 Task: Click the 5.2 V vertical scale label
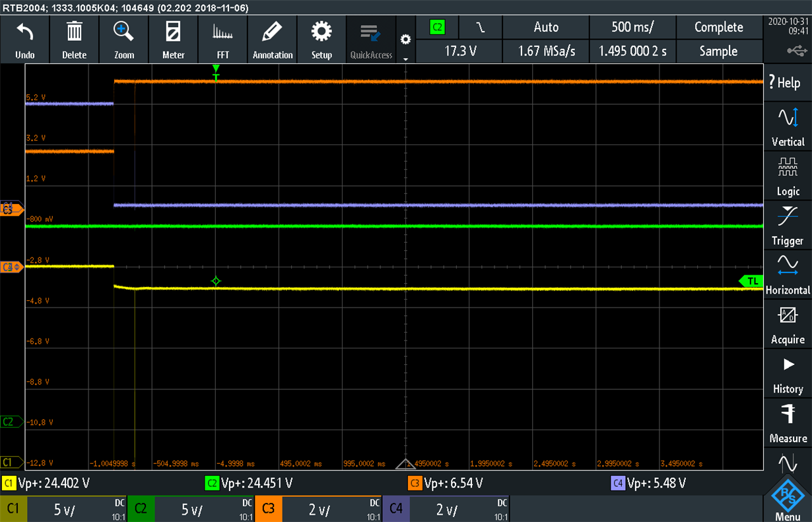(36, 98)
